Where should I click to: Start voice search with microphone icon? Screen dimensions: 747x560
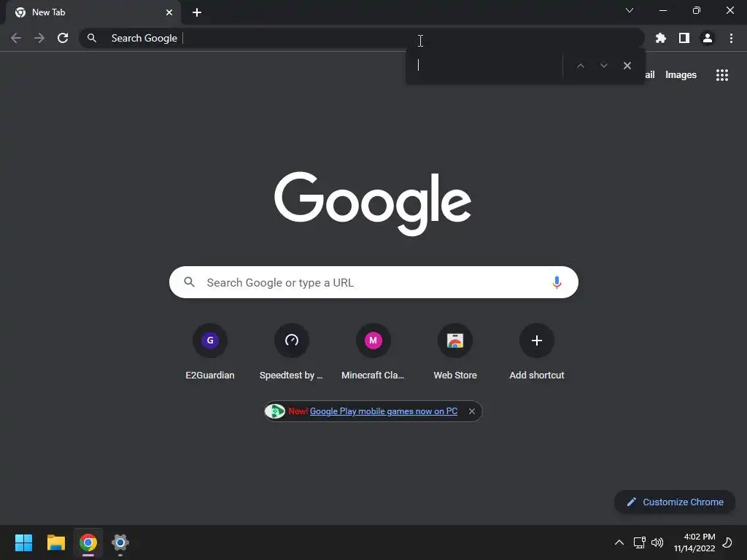557,282
